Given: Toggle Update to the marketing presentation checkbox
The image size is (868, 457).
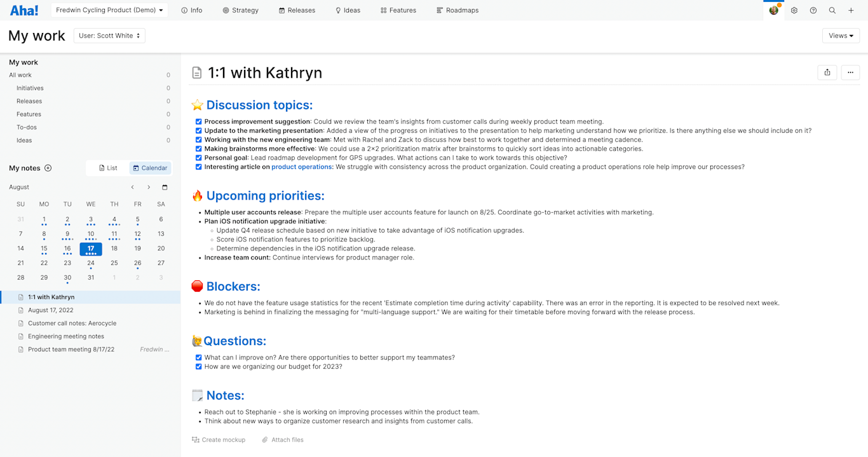Looking at the screenshot, I should 199,131.
